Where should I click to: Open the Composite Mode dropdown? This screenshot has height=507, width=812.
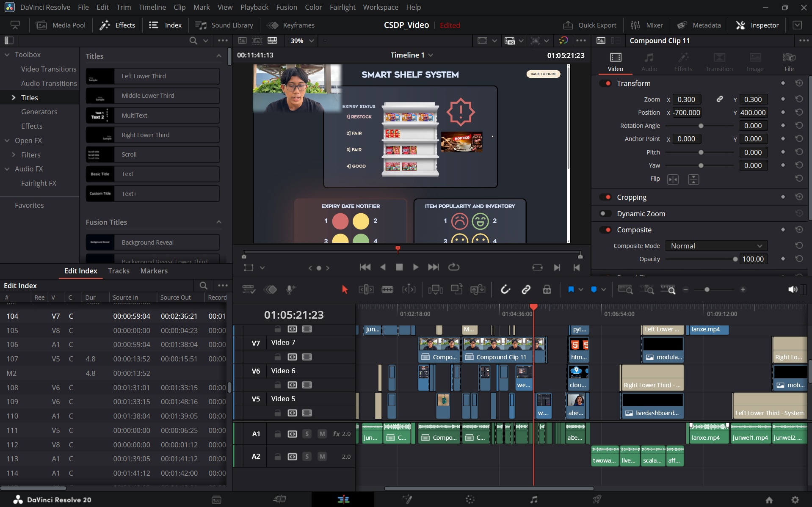click(x=716, y=246)
